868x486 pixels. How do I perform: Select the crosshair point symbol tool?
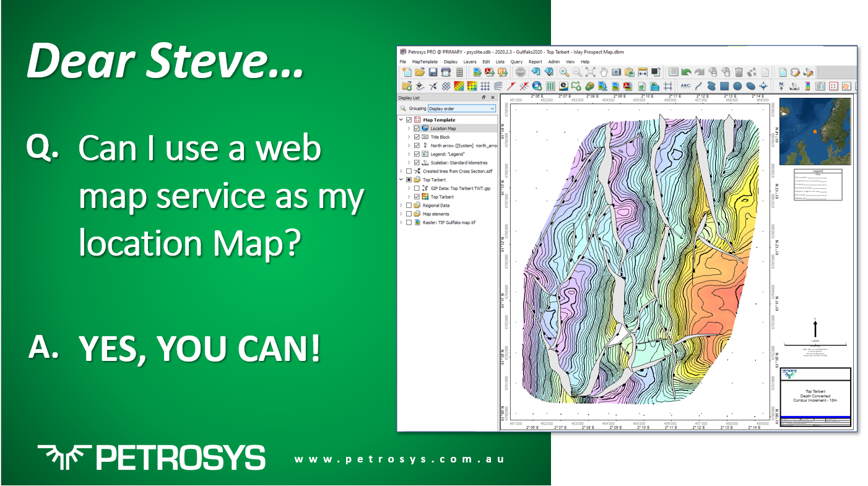click(x=763, y=86)
